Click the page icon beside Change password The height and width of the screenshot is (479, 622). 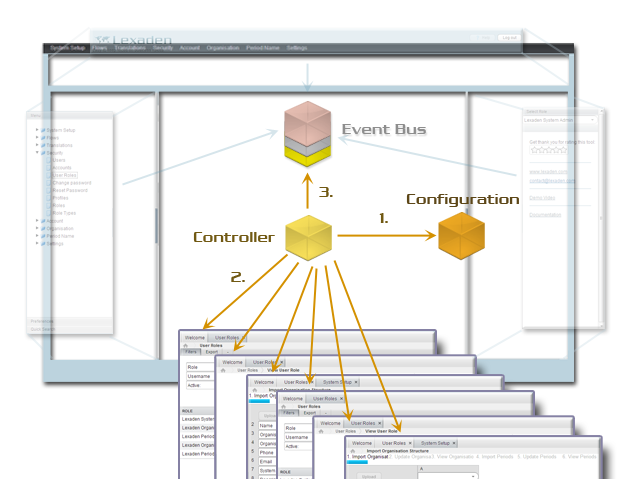[x=49, y=183]
